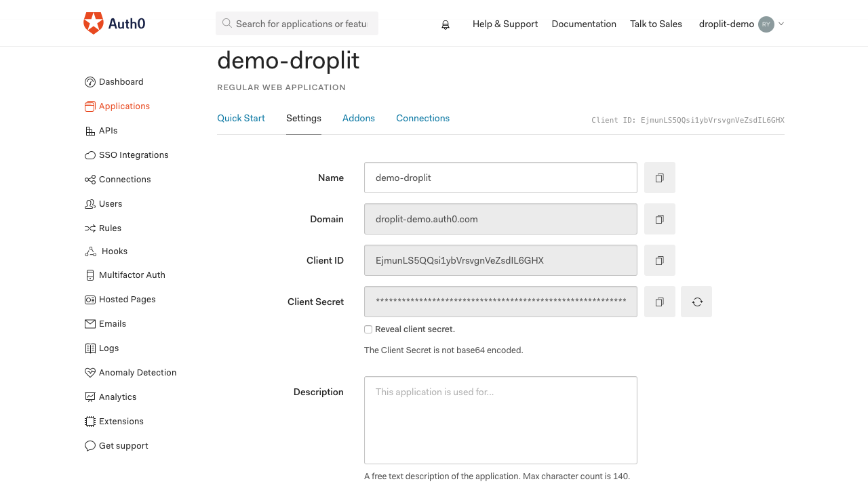This screenshot has height=488, width=868.
Task: Open Hooks in sidebar
Action: point(115,251)
